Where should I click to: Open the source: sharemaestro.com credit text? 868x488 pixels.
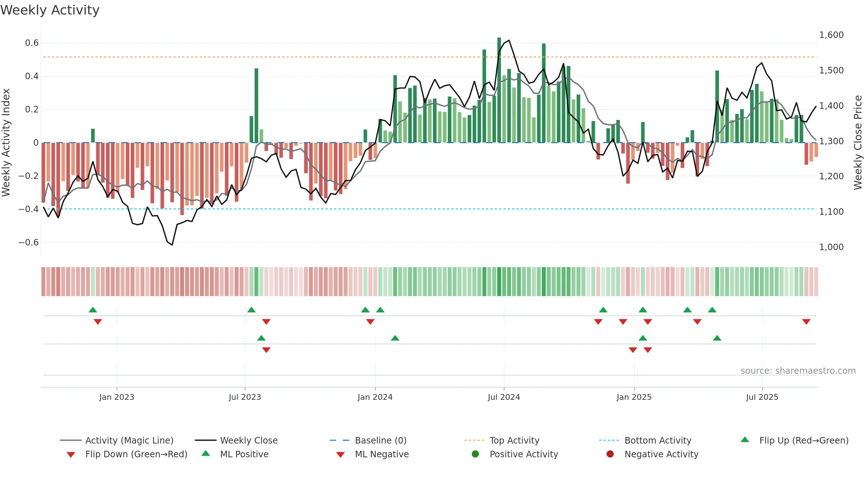coord(798,371)
